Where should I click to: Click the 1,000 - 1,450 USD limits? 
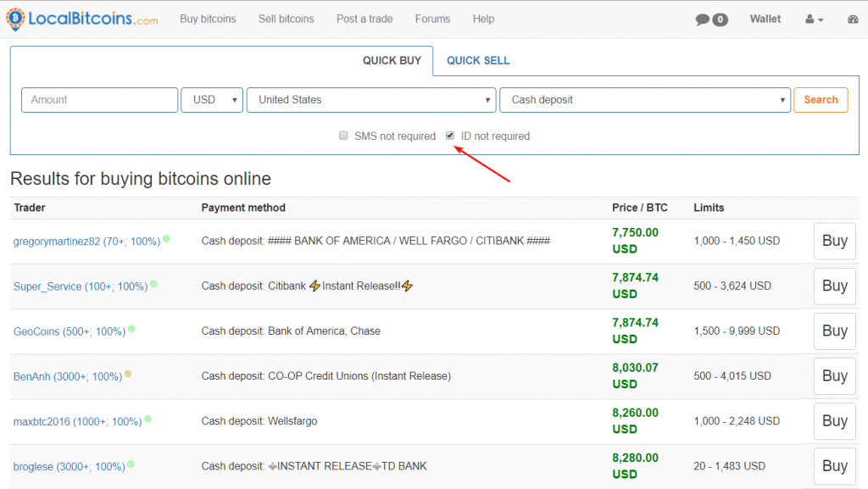[737, 241]
